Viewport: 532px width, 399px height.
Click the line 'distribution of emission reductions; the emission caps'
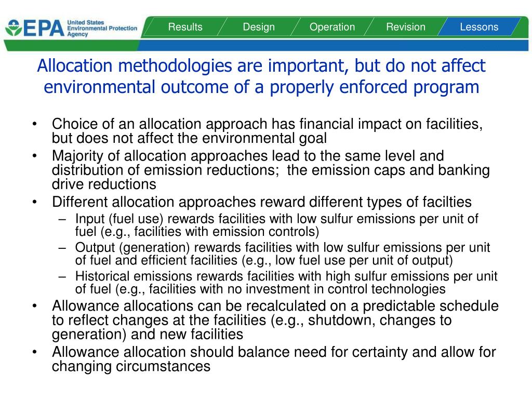pos(270,170)
